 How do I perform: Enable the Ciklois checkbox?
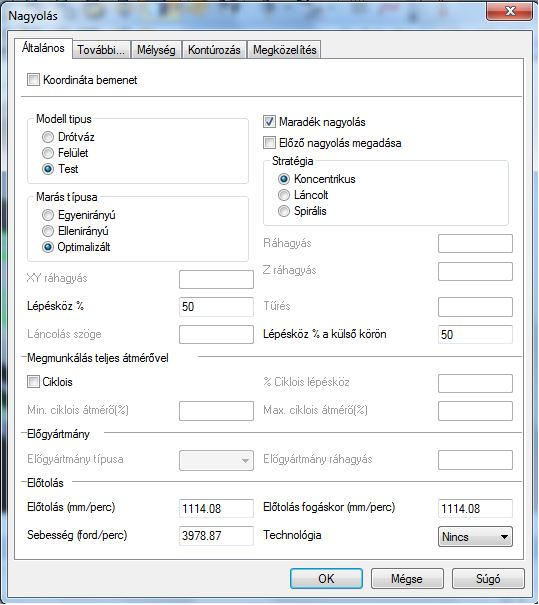pyautogui.click(x=34, y=382)
